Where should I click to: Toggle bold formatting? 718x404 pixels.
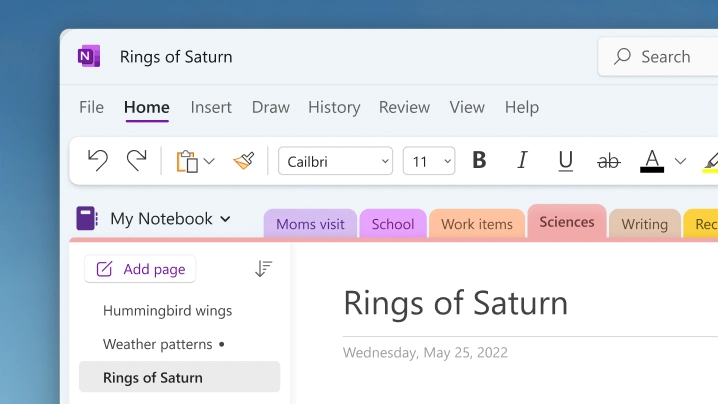[x=479, y=160]
